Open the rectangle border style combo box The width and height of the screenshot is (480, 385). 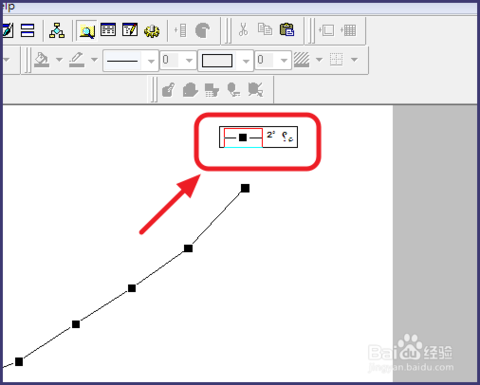click(x=226, y=60)
